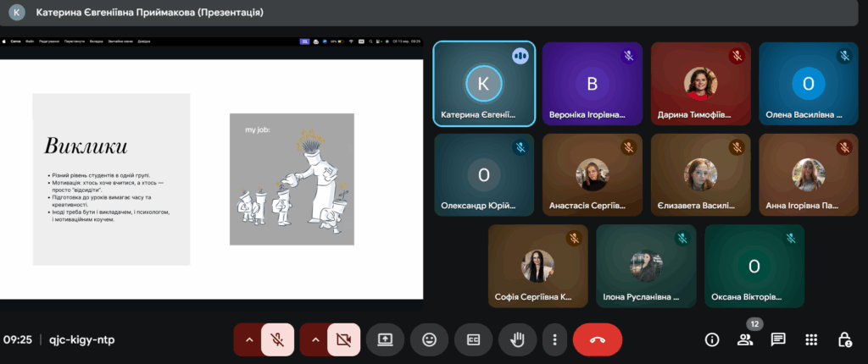Screen dimensions: 868x364
Task: Expand audio settings arrow next to microphone
Action: click(x=248, y=339)
